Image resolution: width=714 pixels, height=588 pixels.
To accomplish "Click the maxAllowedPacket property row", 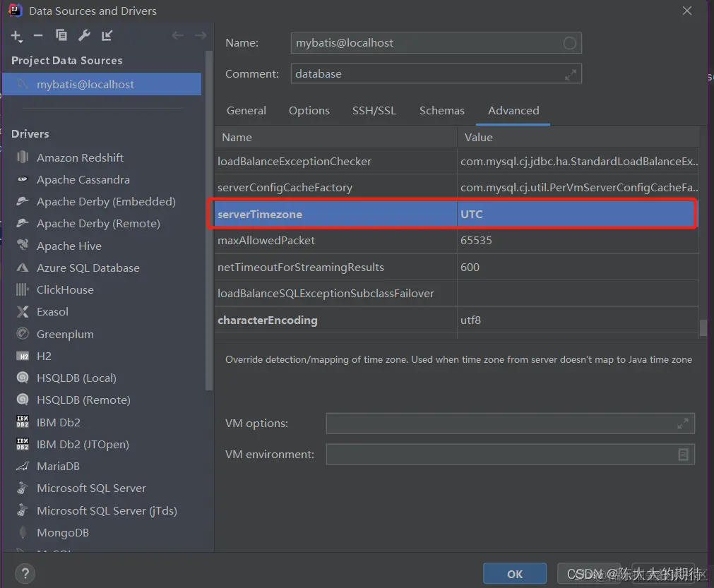I will (456, 240).
